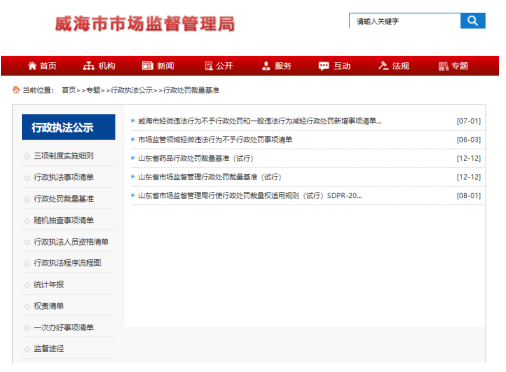Go to 专题 in the breadcrumb
The image size is (506, 372).
(x=93, y=90)
